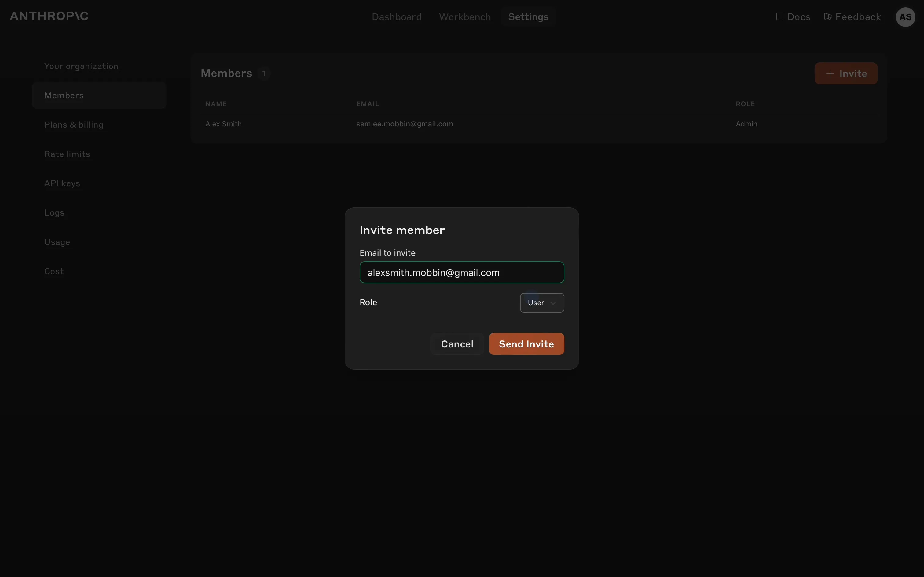Click Send Invite button
The width and height of the screenshot is (924, 577).
tap(526, 344)
